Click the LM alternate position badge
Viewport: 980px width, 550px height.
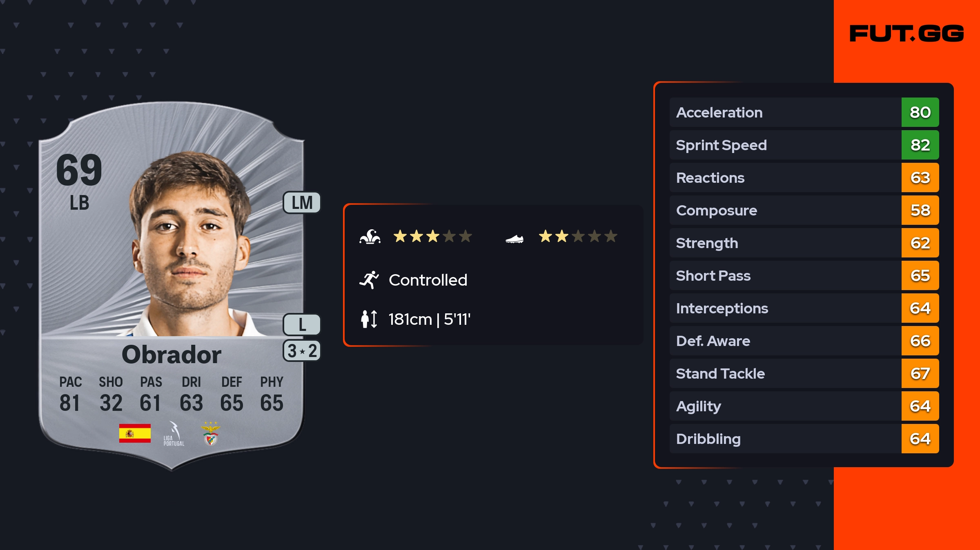click(x=302, y=203)
